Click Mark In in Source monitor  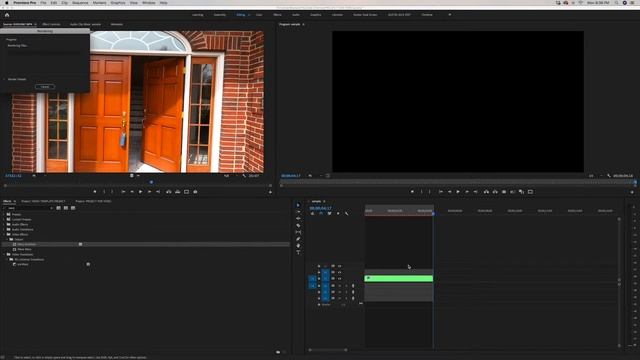104,192
